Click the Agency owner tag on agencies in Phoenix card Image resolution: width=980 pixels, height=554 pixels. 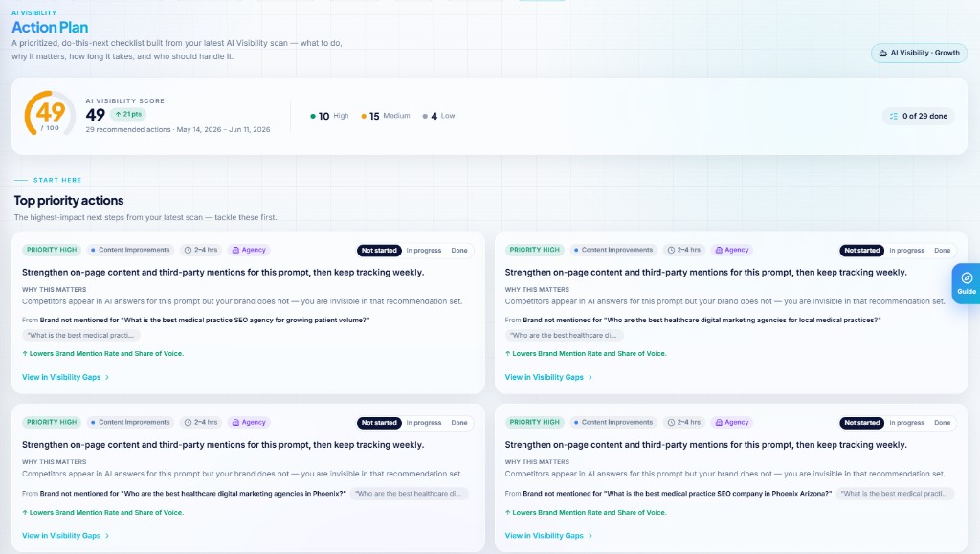(249, 422)
